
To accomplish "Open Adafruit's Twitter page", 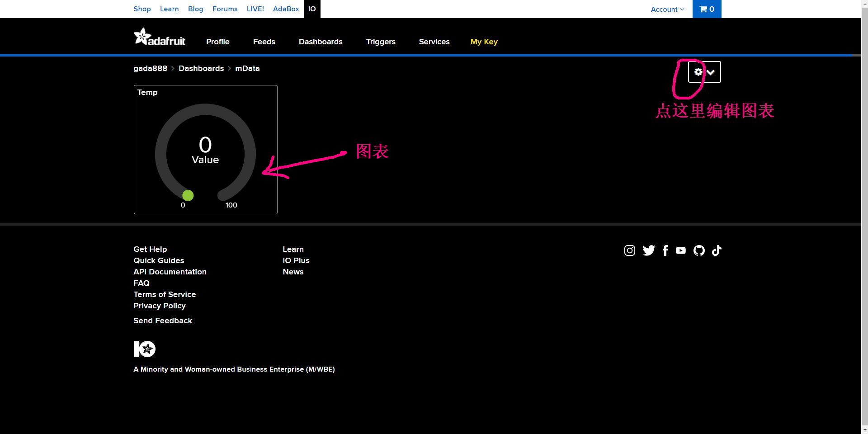I will (x=649, y=250).
